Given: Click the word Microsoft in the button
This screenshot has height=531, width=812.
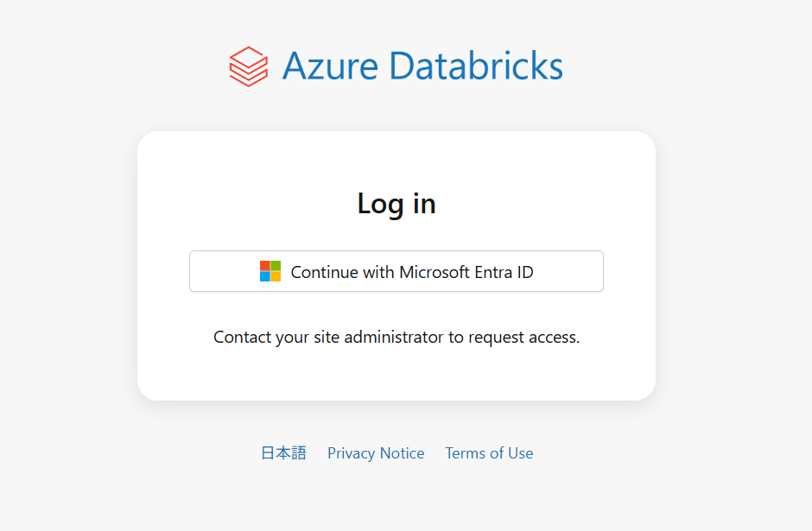Looking at the screenshot, I should (x=435, y=273).
